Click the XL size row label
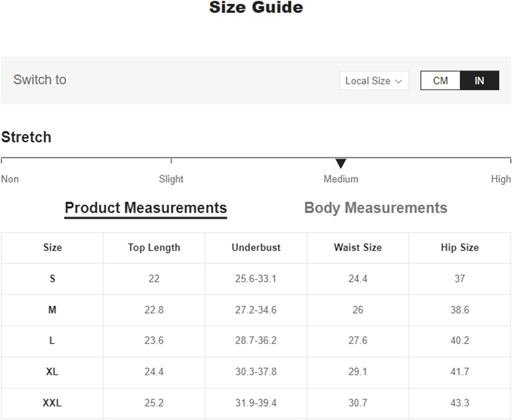512x420 pixels. point(52,372)
